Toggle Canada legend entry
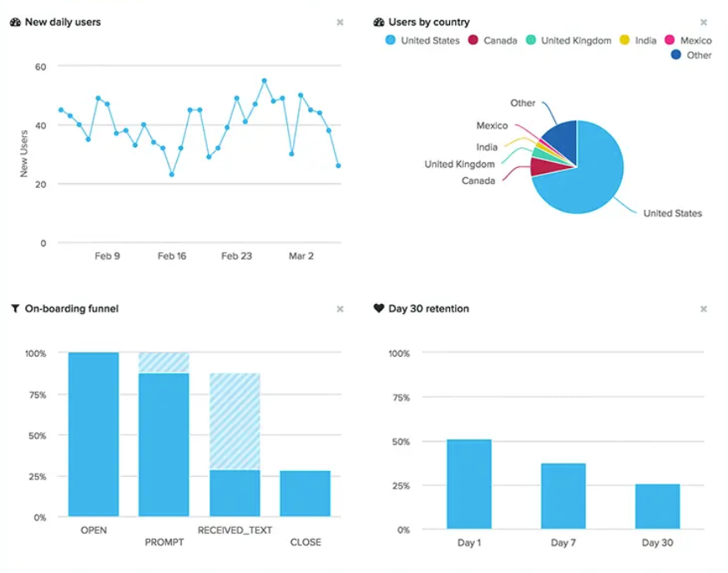Screen dimensions: 728x573 [x=493, y=40]
